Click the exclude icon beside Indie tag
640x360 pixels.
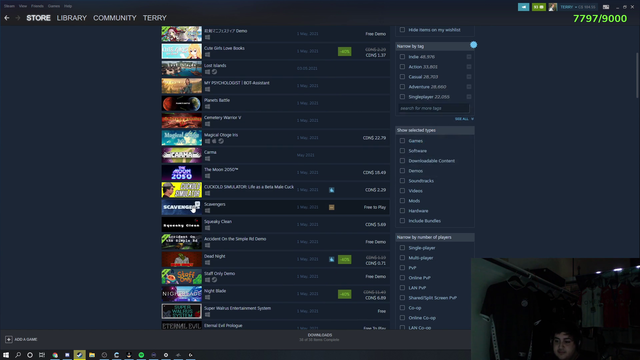click(x=469, y=57)
